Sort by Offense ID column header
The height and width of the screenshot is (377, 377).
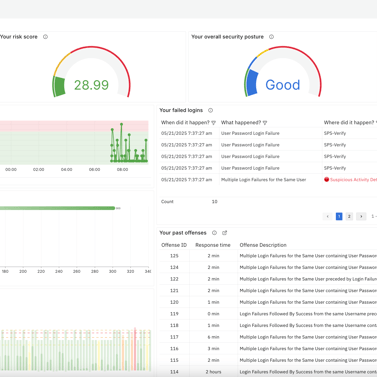pyautogui.click(x=174, y=245)
